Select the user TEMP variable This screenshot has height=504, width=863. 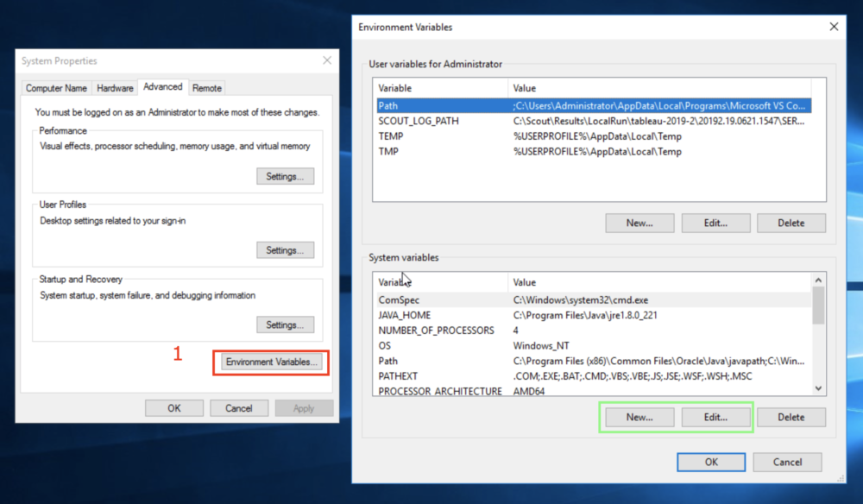pyautogui.click(x=594, y=136)
